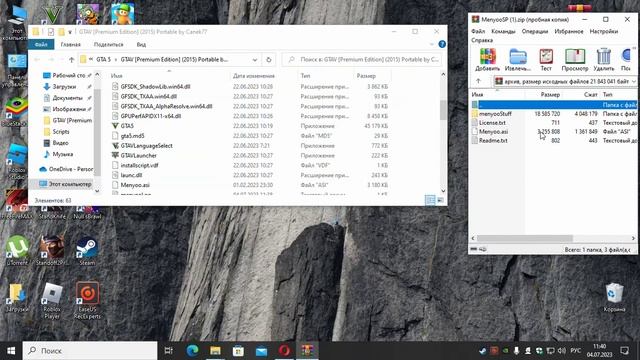Select the Корзина recycle bin icon
Image resolution: width=640 pixels, height=360 pixels.
[x=614, y=298]
